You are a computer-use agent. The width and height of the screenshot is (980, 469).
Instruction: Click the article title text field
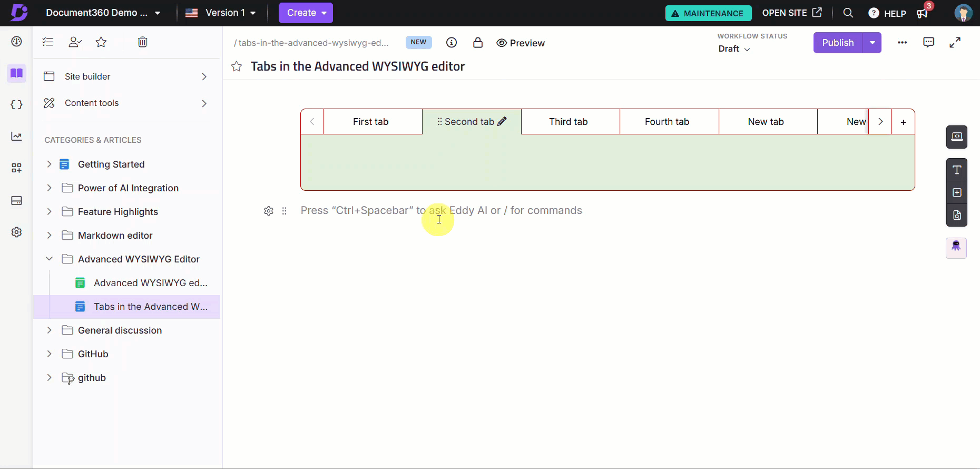point(358,66)
